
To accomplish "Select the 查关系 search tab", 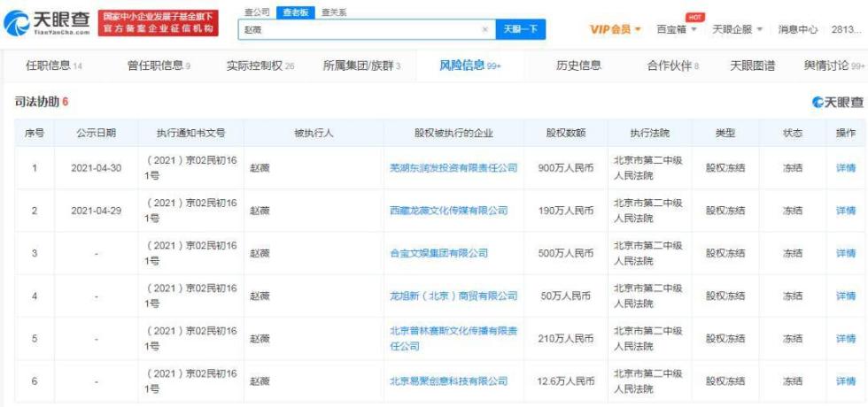I will click(x=334, y=12).
